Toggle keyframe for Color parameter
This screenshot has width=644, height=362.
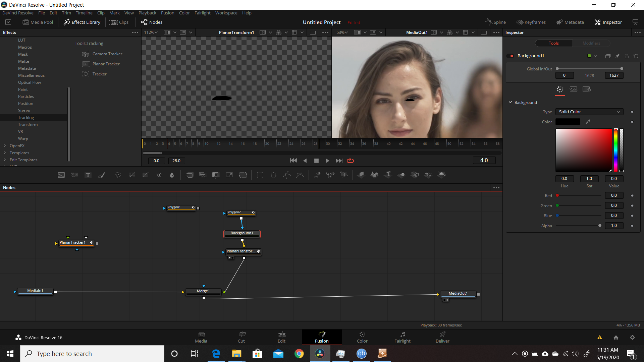(632, 122)
